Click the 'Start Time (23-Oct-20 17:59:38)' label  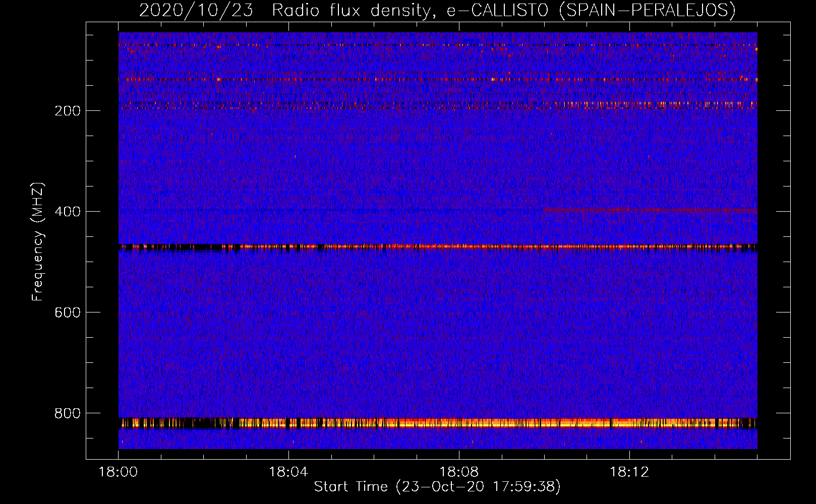437,487
